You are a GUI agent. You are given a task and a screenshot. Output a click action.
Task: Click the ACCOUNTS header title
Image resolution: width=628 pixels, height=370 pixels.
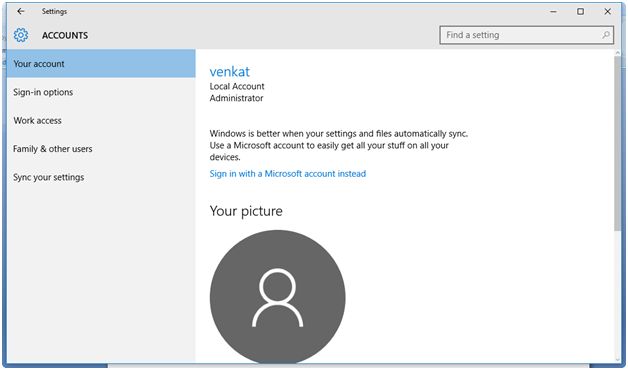tap(65, 35)
